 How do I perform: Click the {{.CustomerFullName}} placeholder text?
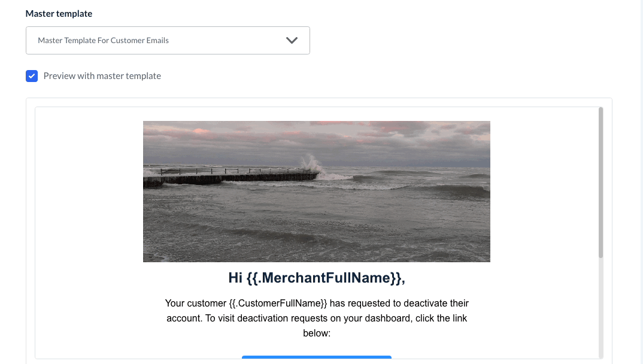coord(278,304)
